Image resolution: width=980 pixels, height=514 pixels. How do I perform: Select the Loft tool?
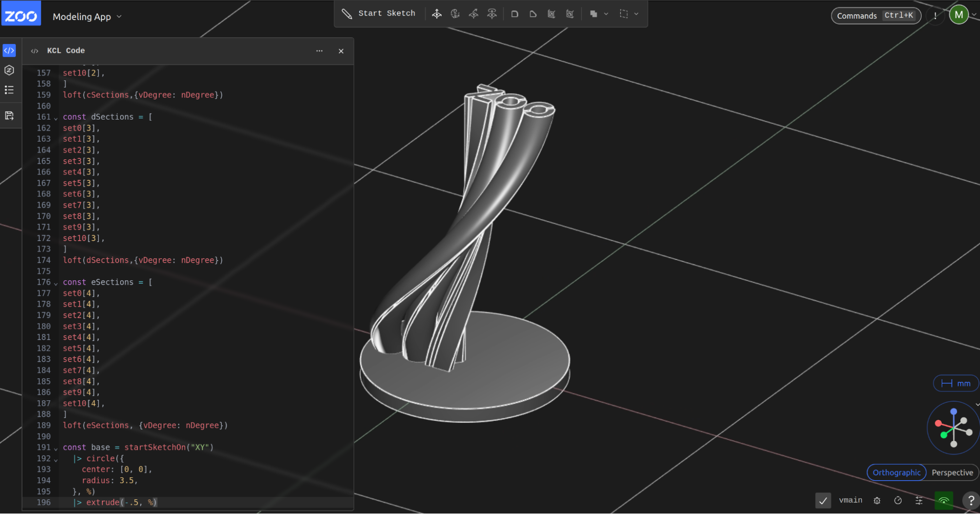492,14
